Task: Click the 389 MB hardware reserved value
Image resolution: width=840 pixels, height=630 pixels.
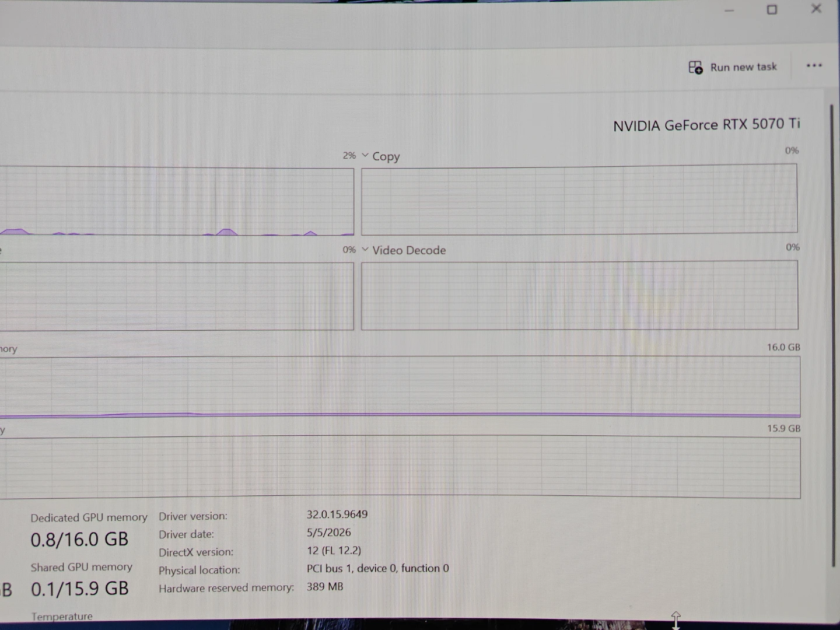Action: coord(325,586)
